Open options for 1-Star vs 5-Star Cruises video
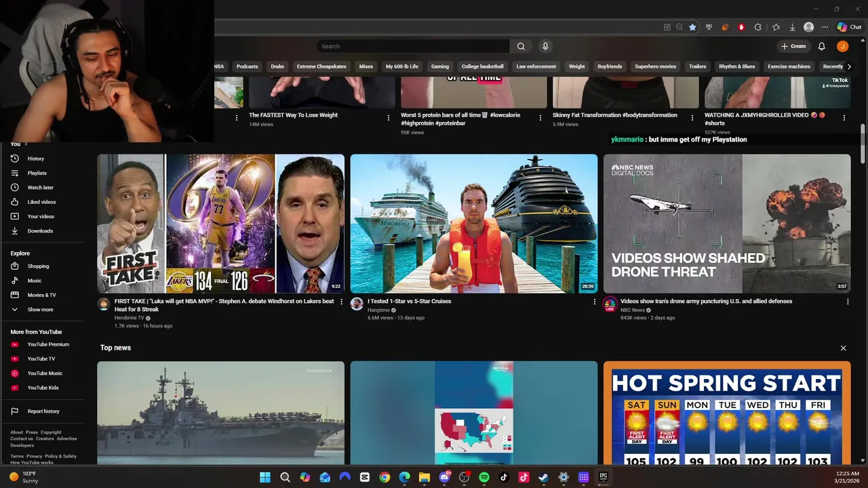868x488 pixels. click(595, 302)
